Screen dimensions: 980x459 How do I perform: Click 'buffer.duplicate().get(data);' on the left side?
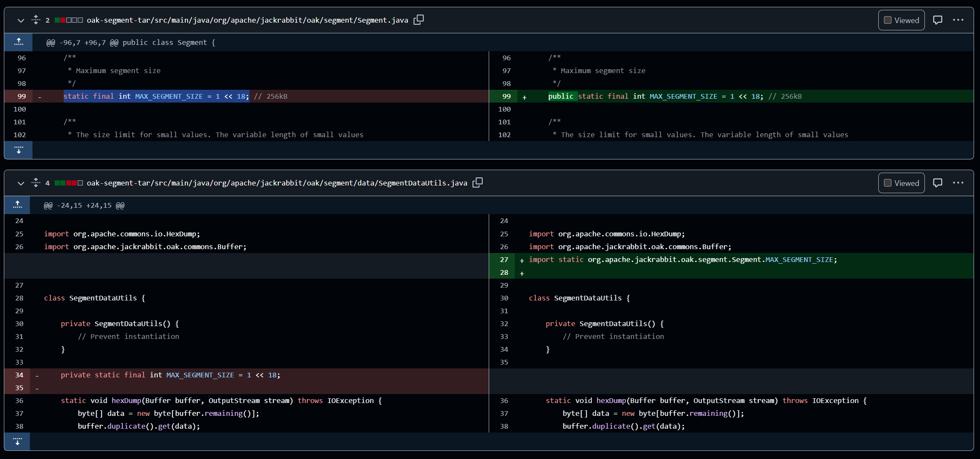coord(139,426)
